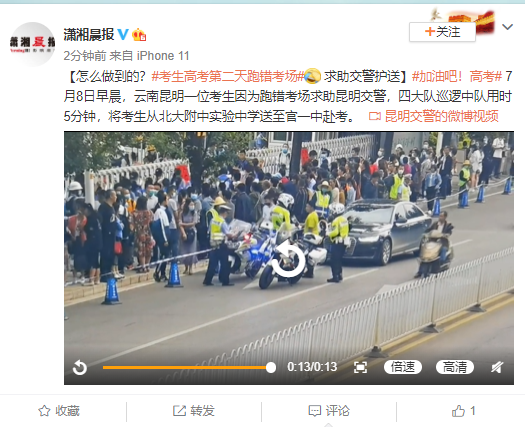525x427 pixels.
Task: Open 潇湘晨报 profile avatar
Action: [32, 44]
